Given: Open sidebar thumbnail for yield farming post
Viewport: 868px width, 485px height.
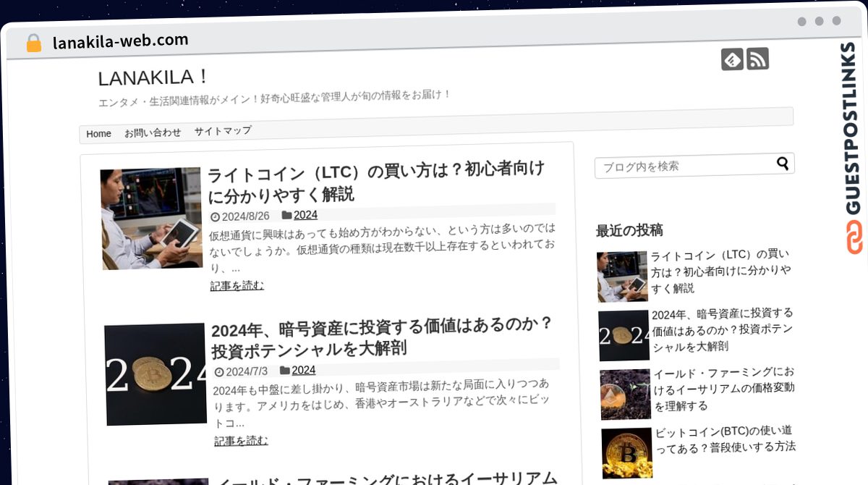Looking at the screenshot, I should click(x=626, y=395).
